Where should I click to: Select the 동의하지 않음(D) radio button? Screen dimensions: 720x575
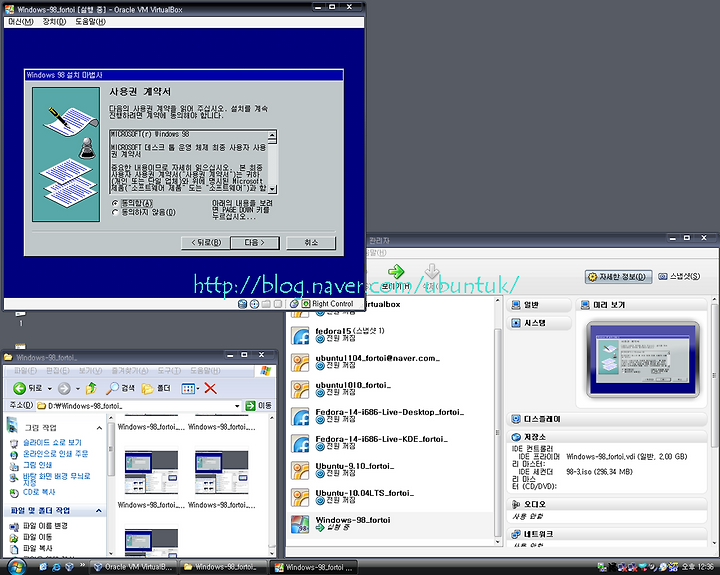pos(115,212)
